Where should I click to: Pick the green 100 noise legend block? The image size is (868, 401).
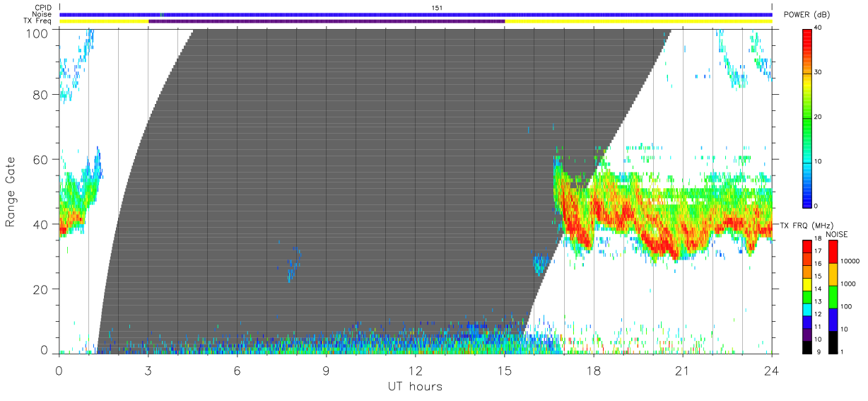point(833,298)
